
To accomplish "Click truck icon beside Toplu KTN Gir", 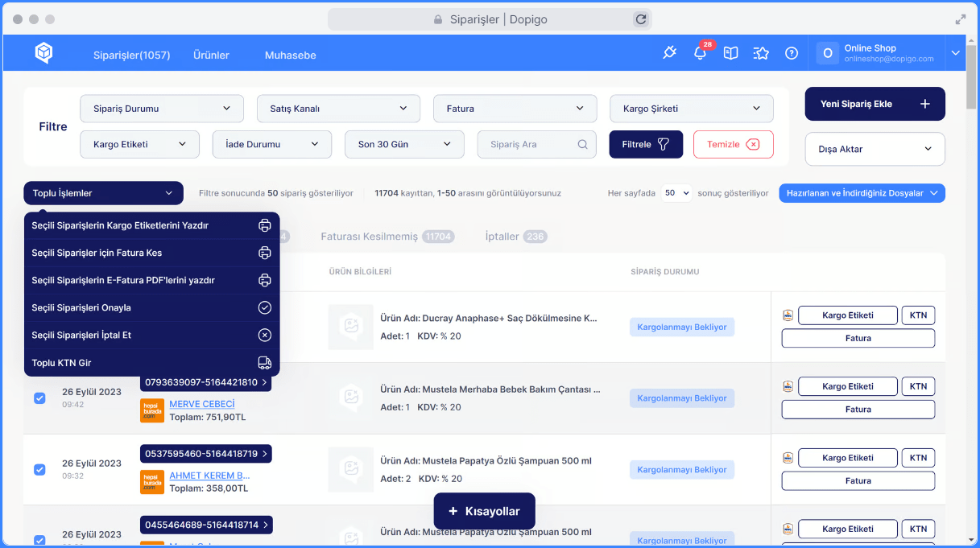I will pos(264,363).
